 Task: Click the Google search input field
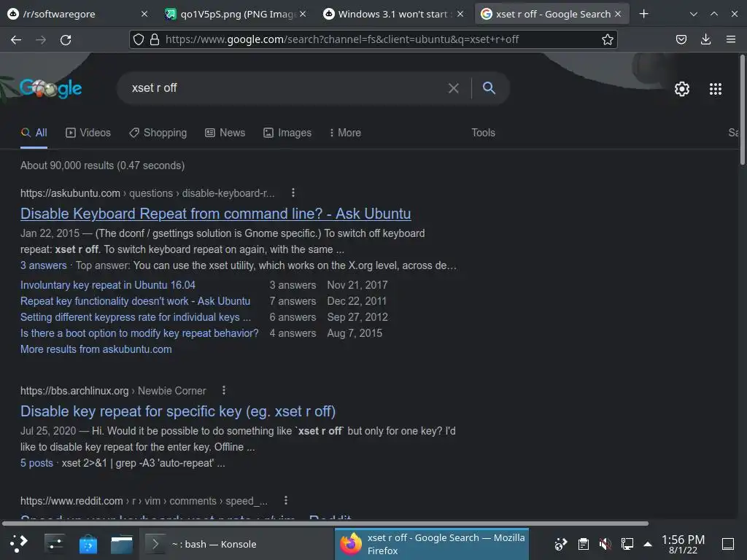tap(286, 88)
